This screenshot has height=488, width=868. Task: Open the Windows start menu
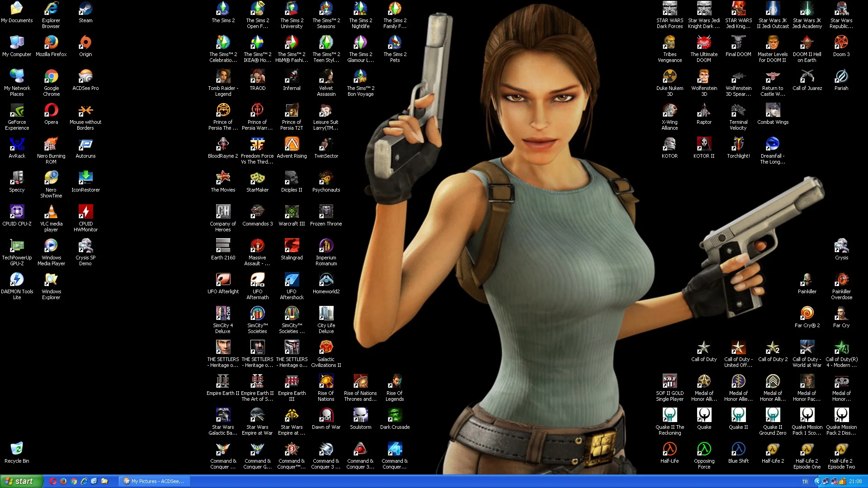pos(21,481)
